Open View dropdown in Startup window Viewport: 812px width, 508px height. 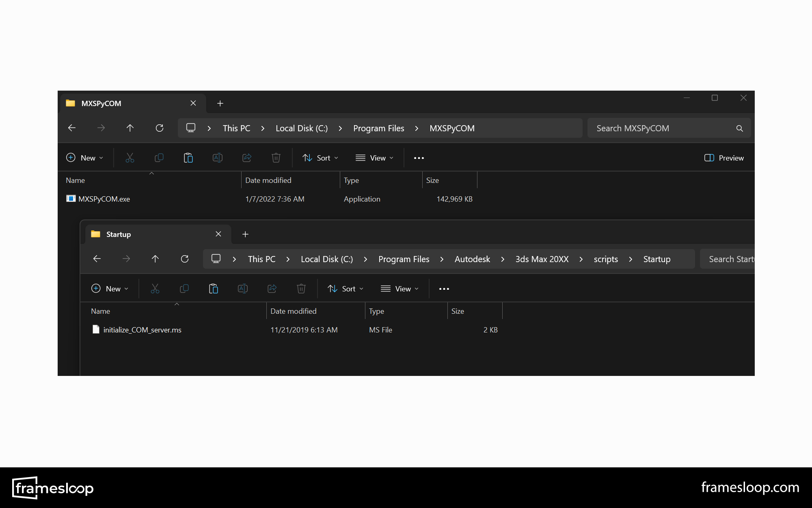pos(400,289)
